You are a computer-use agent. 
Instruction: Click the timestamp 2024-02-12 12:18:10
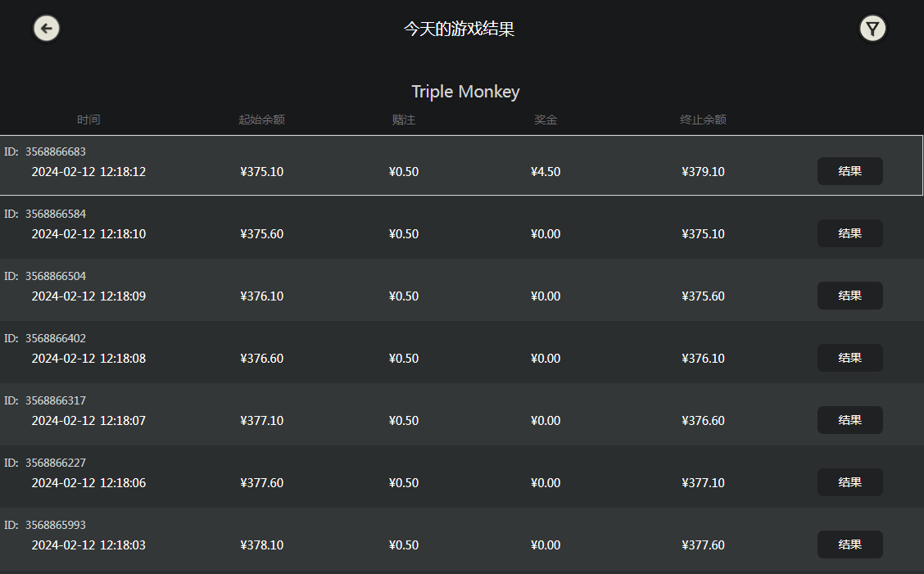point(88,234)
